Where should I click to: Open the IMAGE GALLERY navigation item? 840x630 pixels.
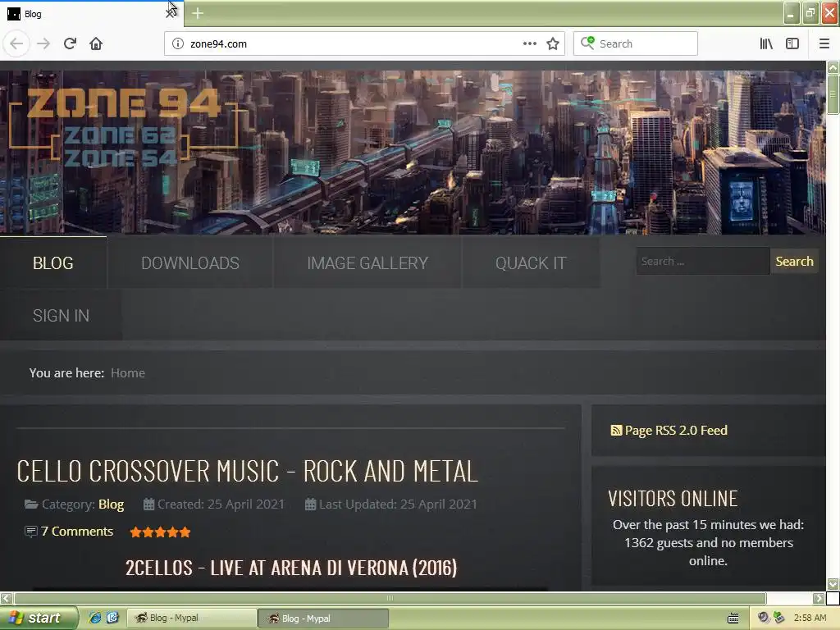click(367, 263)
